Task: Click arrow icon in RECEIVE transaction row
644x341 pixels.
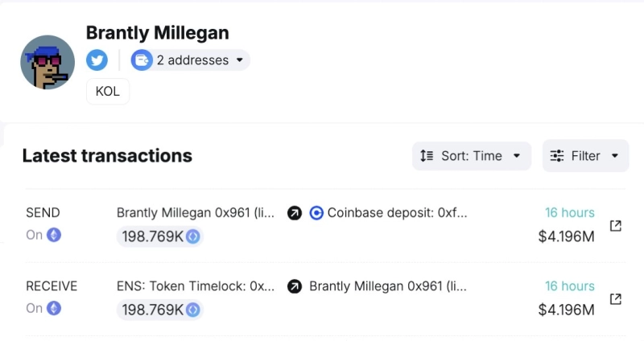Action: (x=295, y=286)
